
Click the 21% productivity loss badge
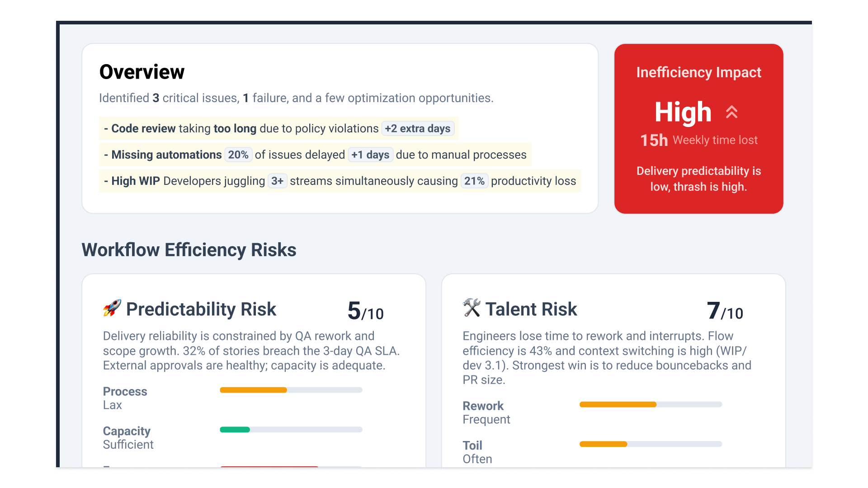click(x=474, y=181)
